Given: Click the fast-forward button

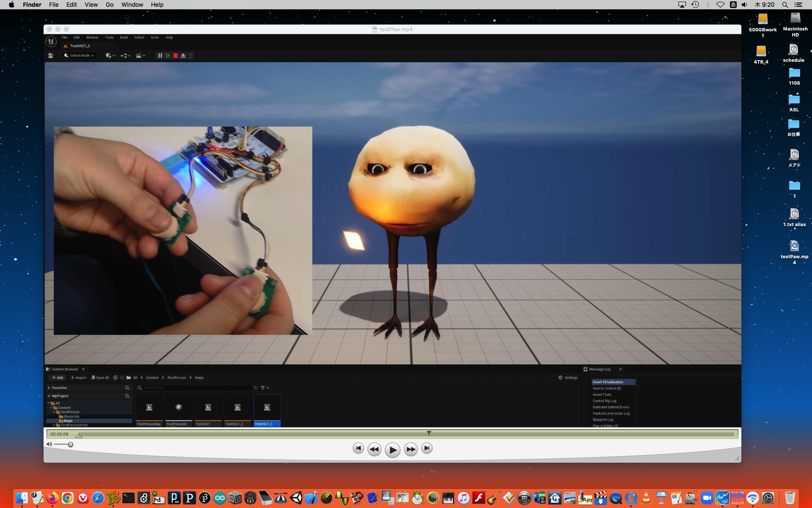Looking at the screenshot, I should tap(410, 450).
